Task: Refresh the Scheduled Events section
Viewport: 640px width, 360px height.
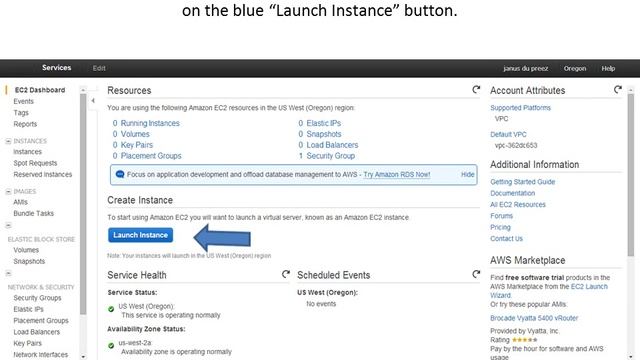Action: [476, 274]
